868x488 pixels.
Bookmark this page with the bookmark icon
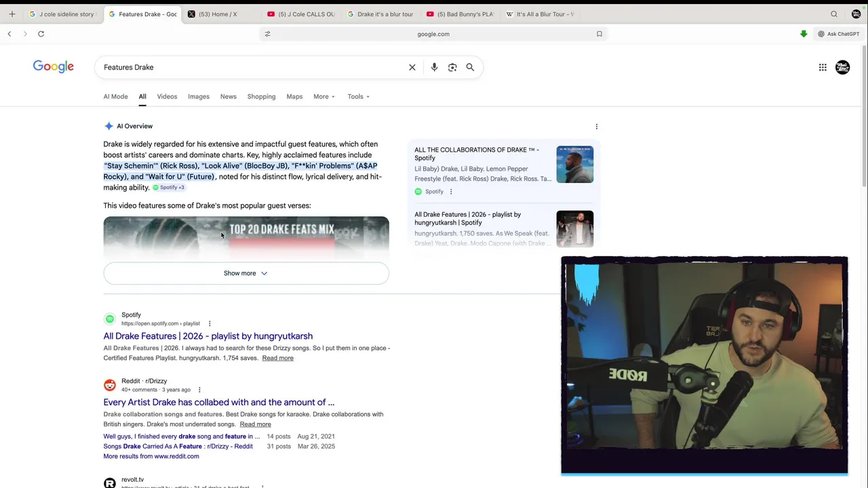pyautogui.click(x=599, y=34)
